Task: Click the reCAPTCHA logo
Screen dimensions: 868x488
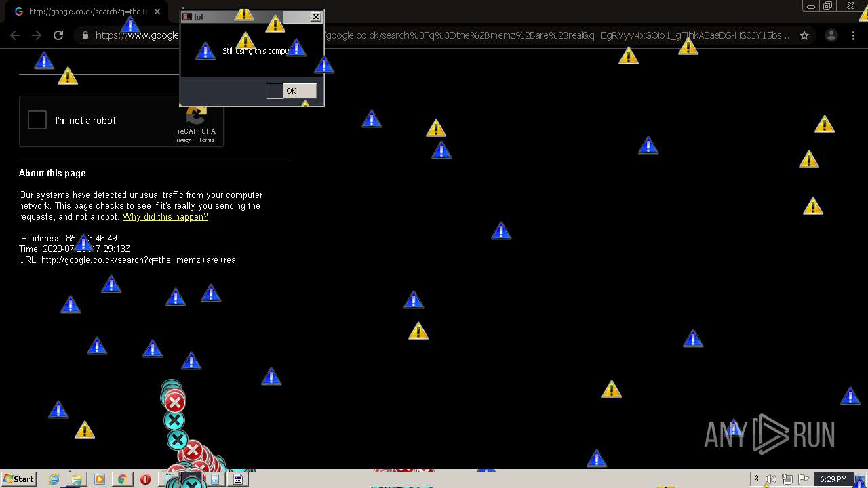Action: (x=197, y=116)
